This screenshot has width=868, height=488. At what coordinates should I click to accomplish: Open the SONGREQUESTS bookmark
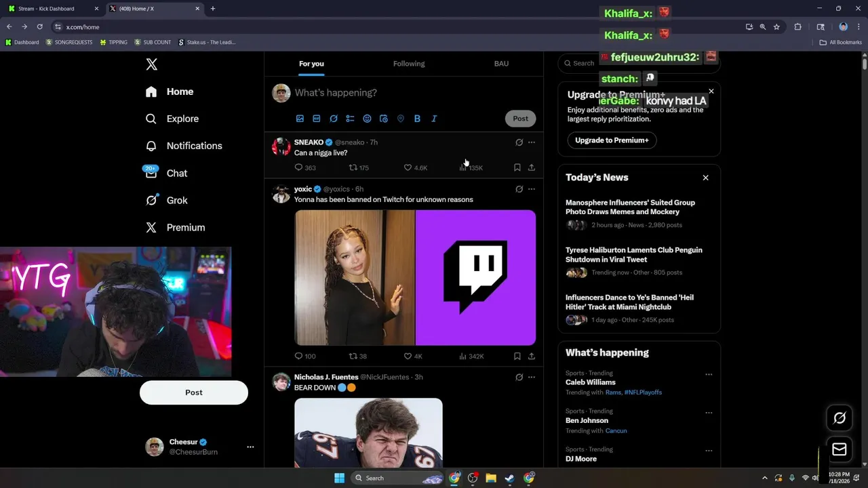coord(69,42)
